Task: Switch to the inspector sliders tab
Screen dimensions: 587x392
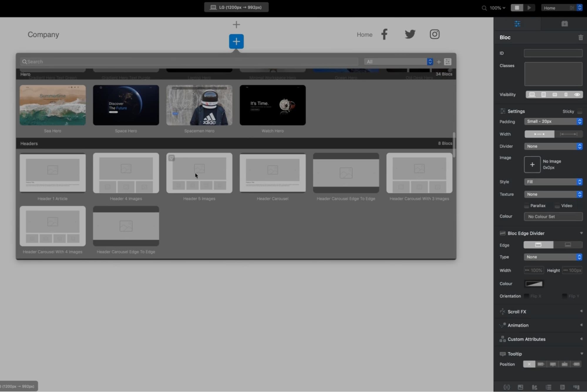Action: [x=517, y=24]
